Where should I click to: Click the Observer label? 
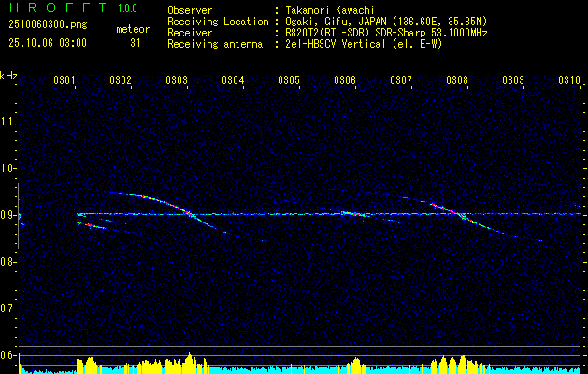point(190,10)
